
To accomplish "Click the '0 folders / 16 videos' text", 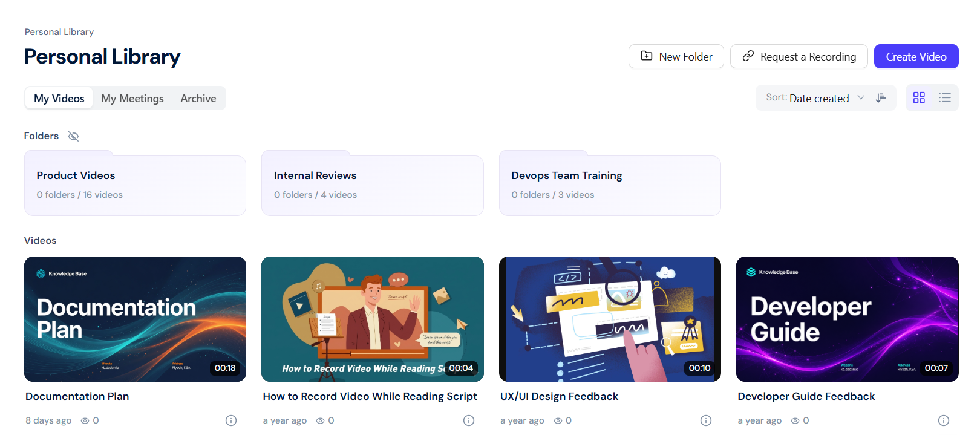I will 79,195.
